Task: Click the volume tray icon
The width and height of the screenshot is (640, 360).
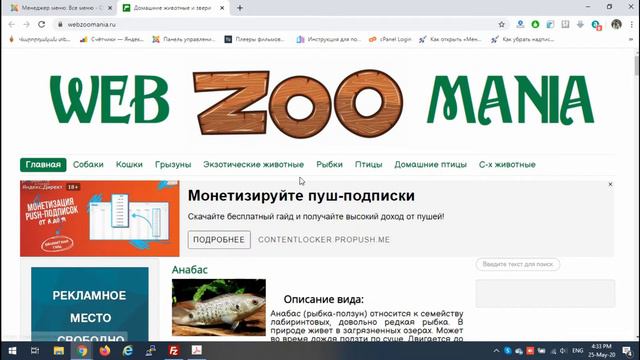Action: click(x=563, y=351)
